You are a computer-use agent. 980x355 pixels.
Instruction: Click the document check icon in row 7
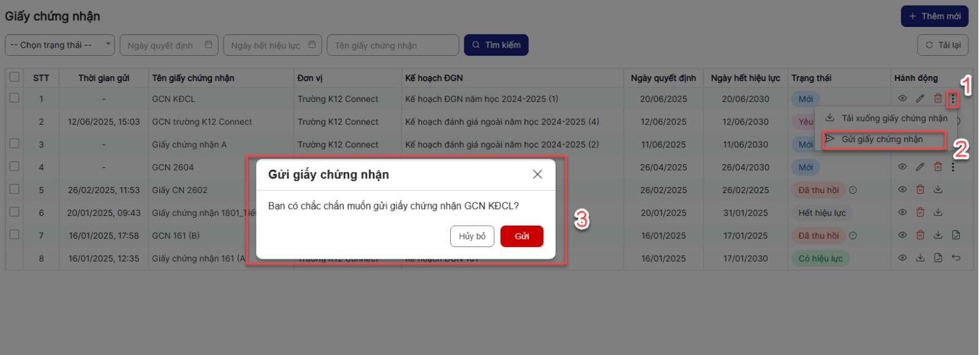(x=956, y=235)
